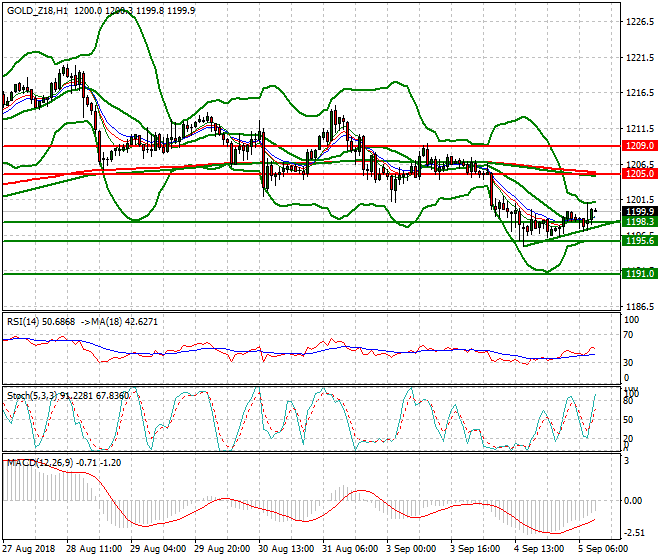The image size is (660, 560).
Task: Select the 1205.0 red price label
Action: pos(639,173)
